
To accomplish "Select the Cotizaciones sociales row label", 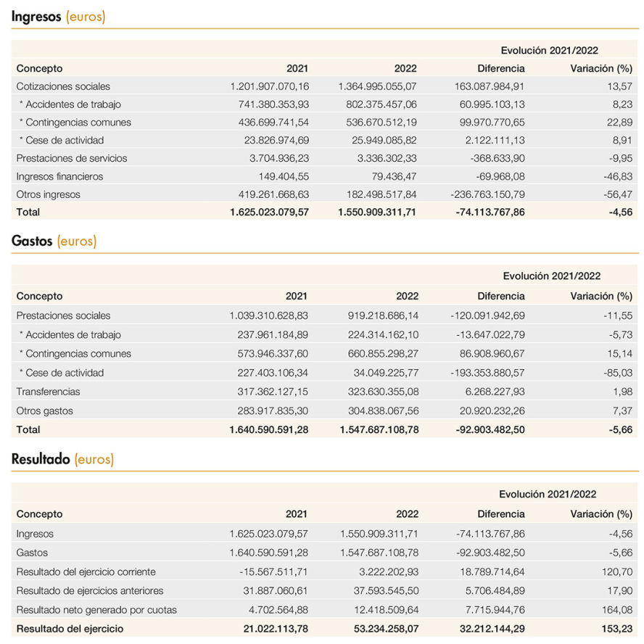I will [63, 86].
